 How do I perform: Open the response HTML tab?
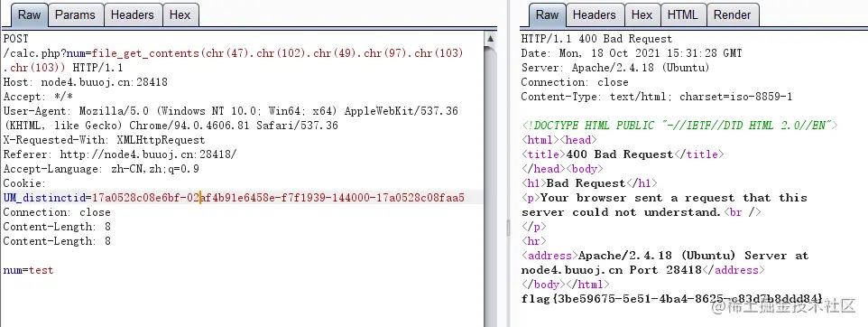point(682,15)
